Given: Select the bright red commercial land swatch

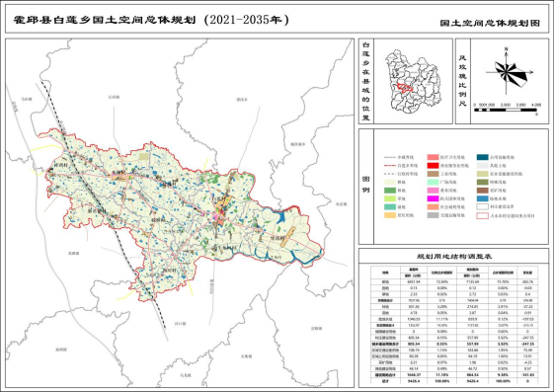Looking at the screenshot, I should pyautogui.click(x=433, y=166).
